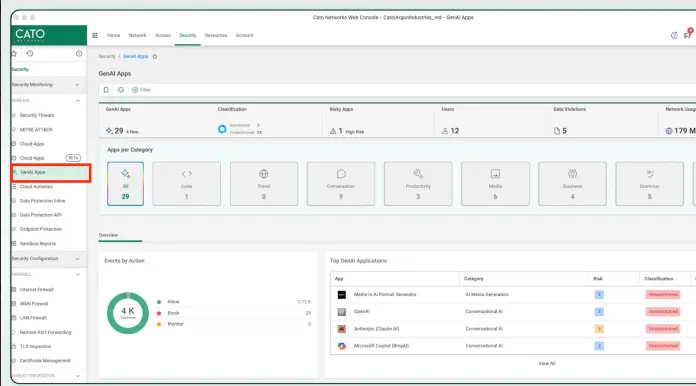
Task: Select the Grammar category card
Action: pos(649,184)
